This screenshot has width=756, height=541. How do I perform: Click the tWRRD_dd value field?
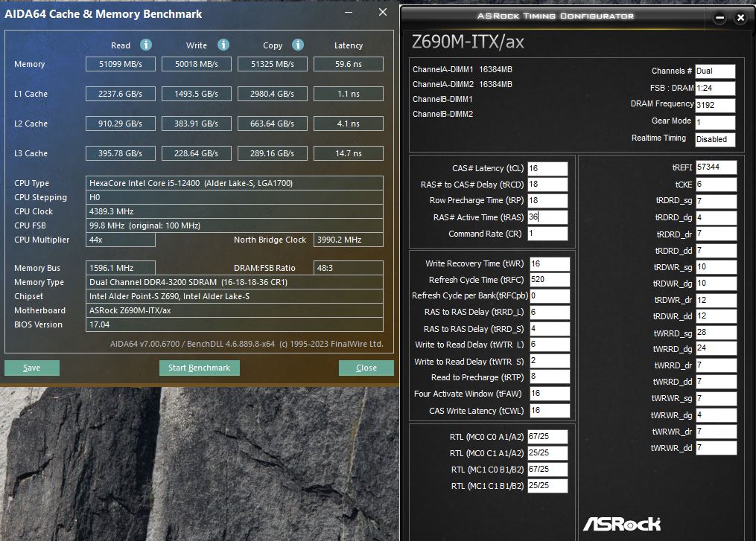(716, 382)
